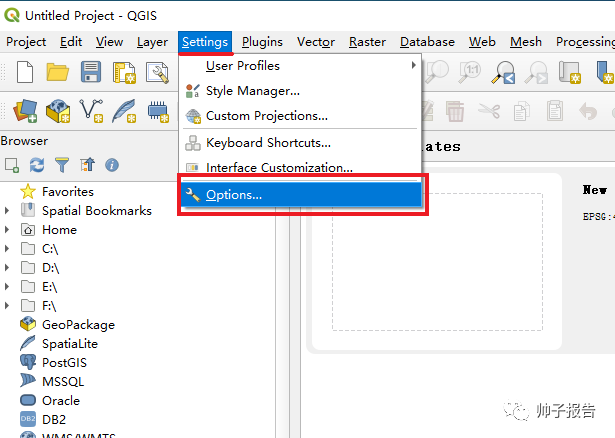Click the empty recent project thumbnail

pyautogui.click(x=437, y=262)
